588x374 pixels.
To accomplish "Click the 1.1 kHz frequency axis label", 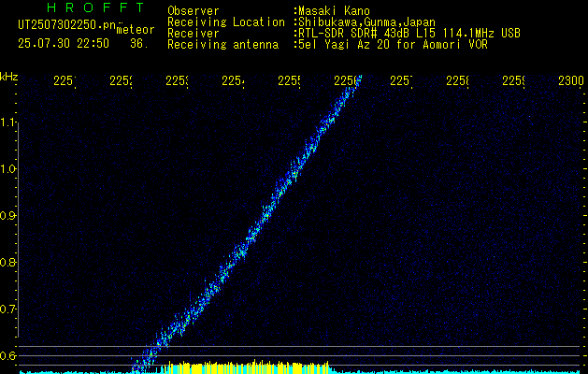I will coord(7,122).
